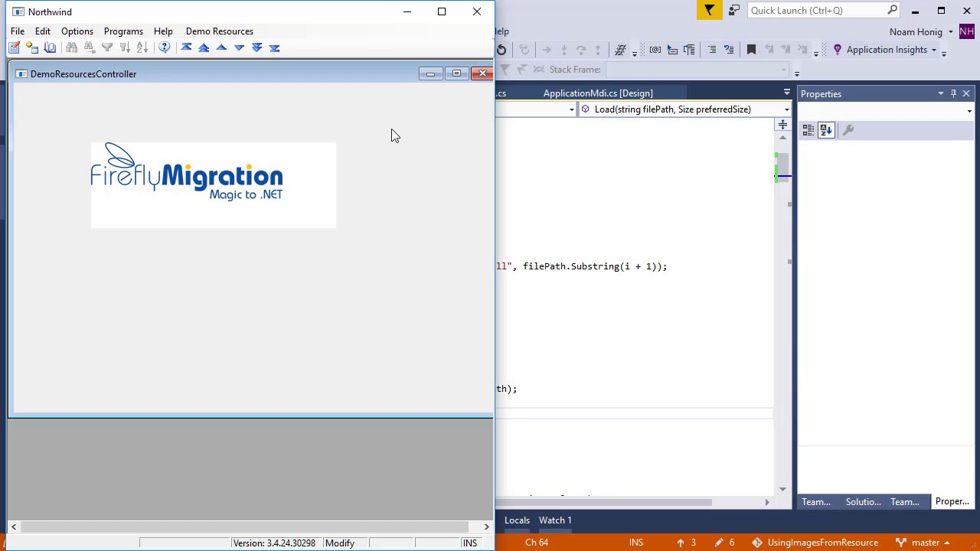The image size is (980, 551).
Task: Open the File menu in Northwind
Action: tap(17, 31)
